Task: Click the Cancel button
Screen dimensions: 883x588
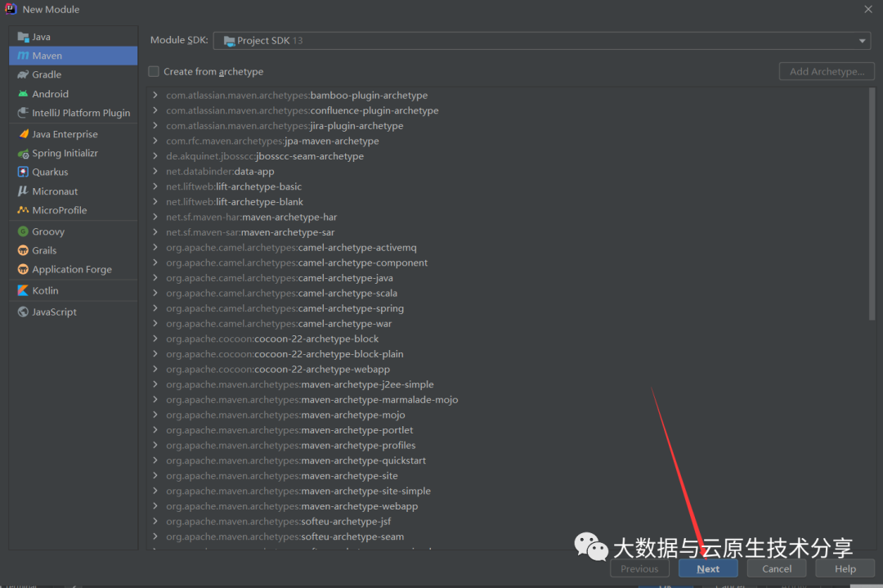Action: 777,569
